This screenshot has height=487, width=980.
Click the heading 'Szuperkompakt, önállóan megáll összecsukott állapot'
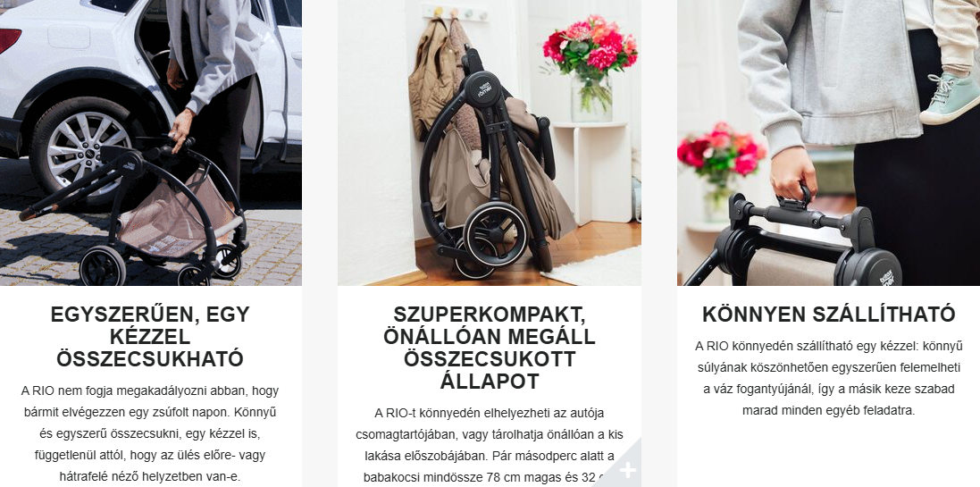(x=490, y=348)
